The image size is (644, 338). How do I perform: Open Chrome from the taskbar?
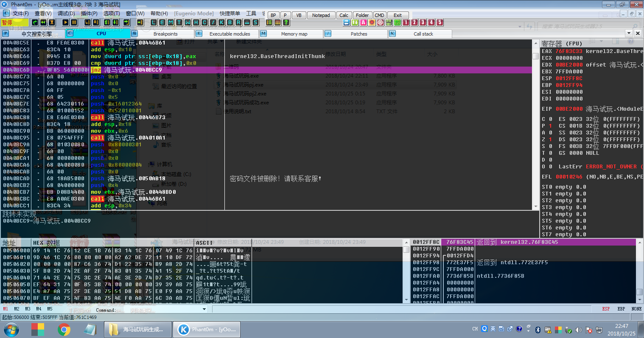click(64, 329)
